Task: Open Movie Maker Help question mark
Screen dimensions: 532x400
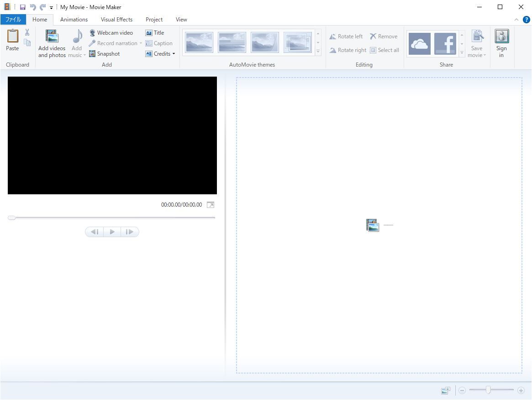Action: click(526, 20)
